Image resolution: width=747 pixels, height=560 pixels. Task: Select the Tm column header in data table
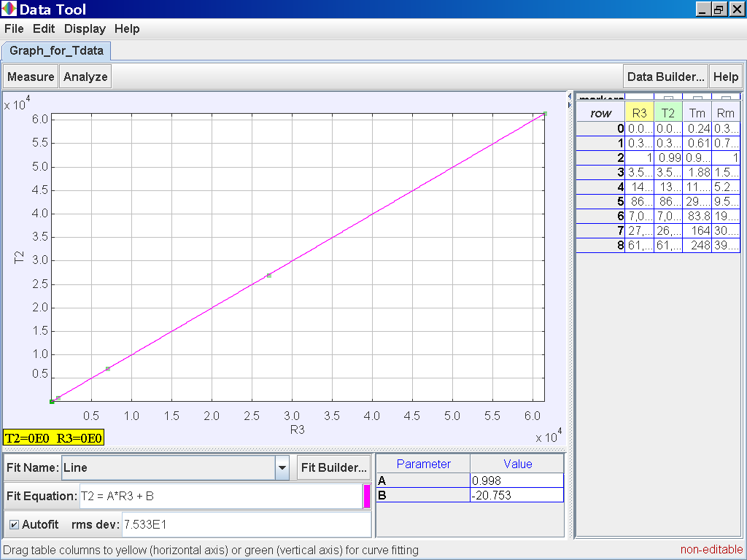pyautogui.click(x=697, y=113)
